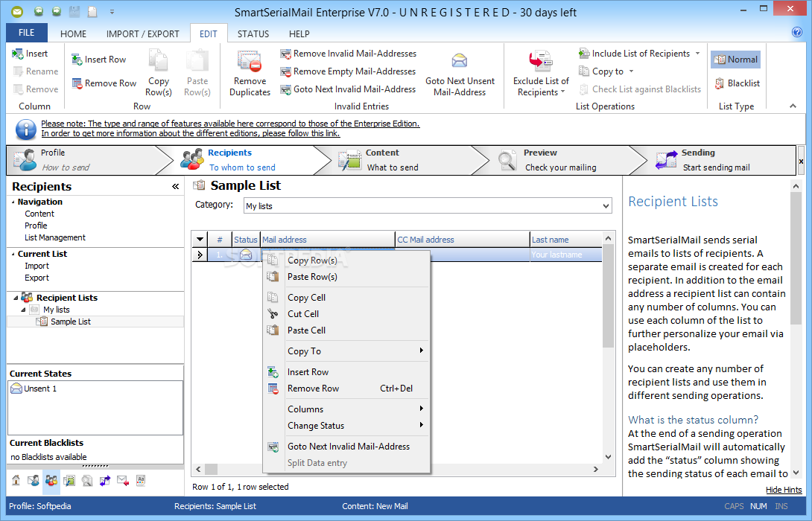Choose Cut Cell in context menu
Viewport: 812px width, 521px height.
tap(346, 314)
